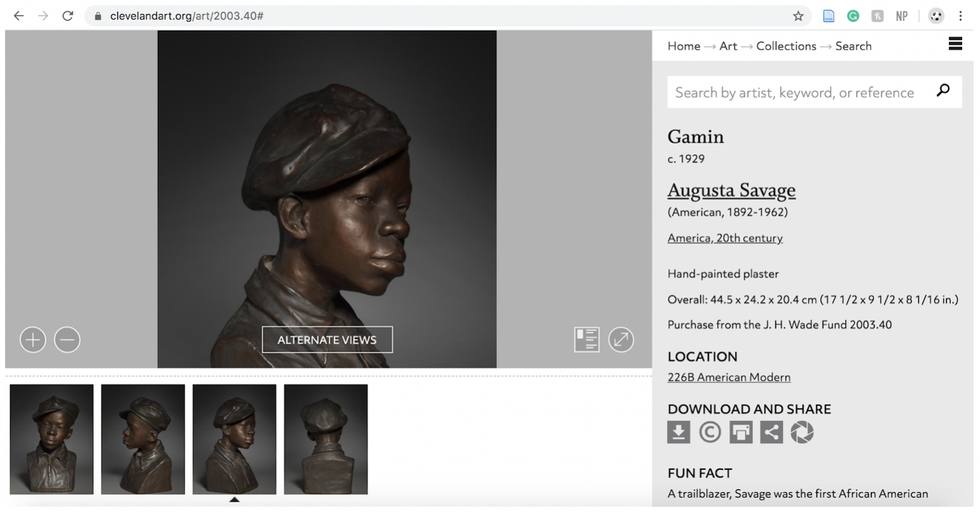This screenshot has height=515, width=980.
Task: Open the copyright information icon
Action: [x=710, y=432]
